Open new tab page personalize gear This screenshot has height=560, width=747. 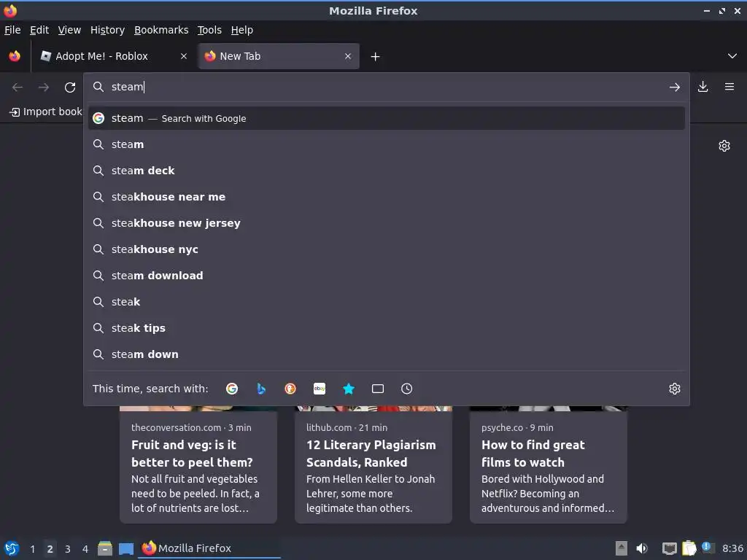pos(724,146)
